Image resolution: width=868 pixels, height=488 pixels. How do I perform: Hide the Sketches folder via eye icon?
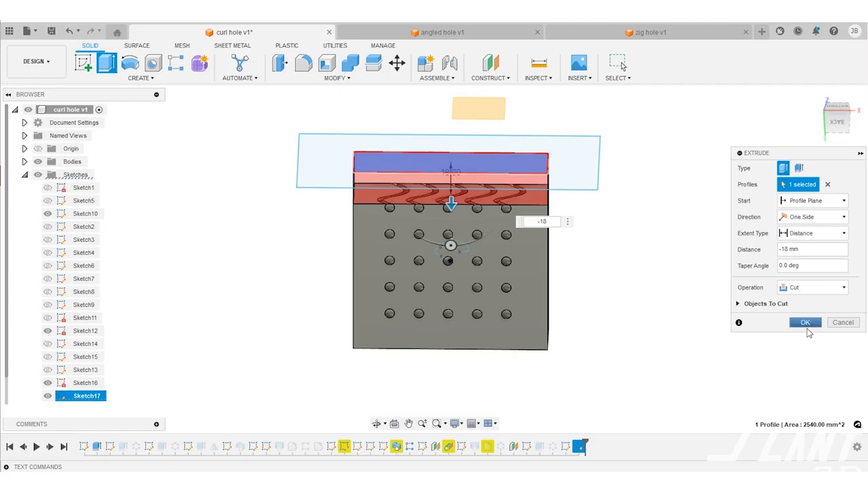point(38,175)
